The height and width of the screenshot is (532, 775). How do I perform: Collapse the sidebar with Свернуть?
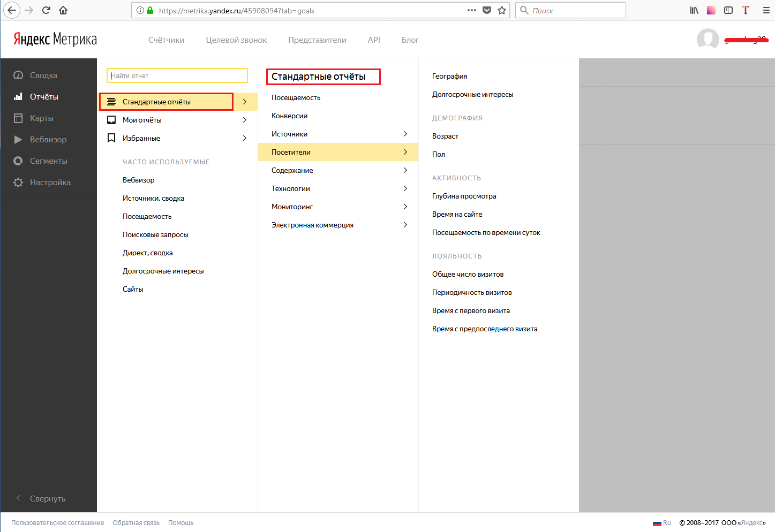click(41, 498)
